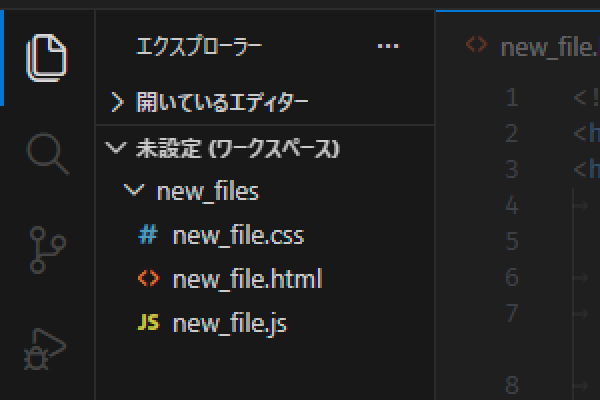Select new_file.html in the file tree

[247, 279]
